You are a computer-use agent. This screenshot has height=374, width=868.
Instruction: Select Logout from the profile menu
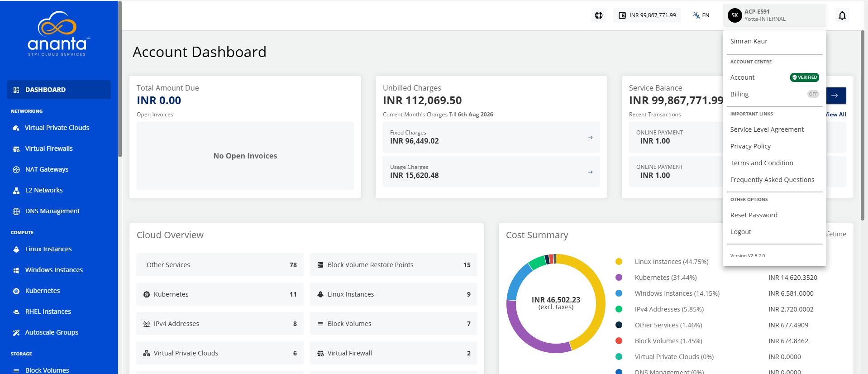[741, 232]
